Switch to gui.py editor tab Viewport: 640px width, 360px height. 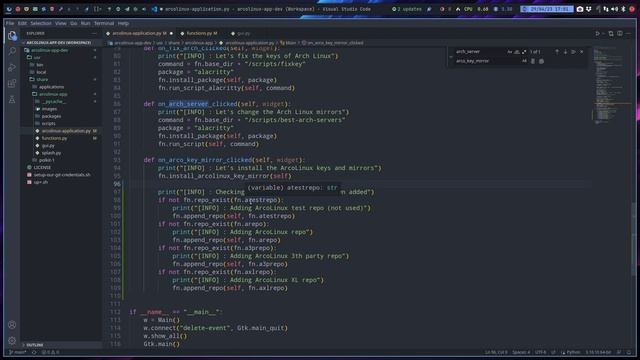coord(243,33)
